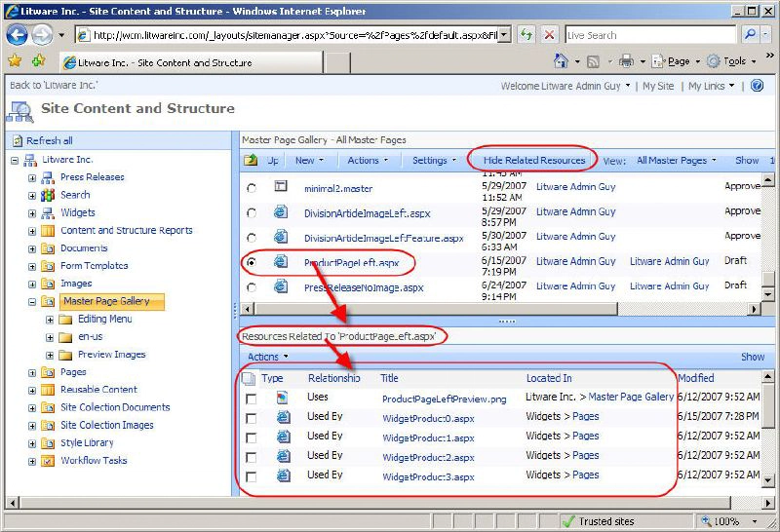Expand the Editing Menu folder node

coord(50,320)
